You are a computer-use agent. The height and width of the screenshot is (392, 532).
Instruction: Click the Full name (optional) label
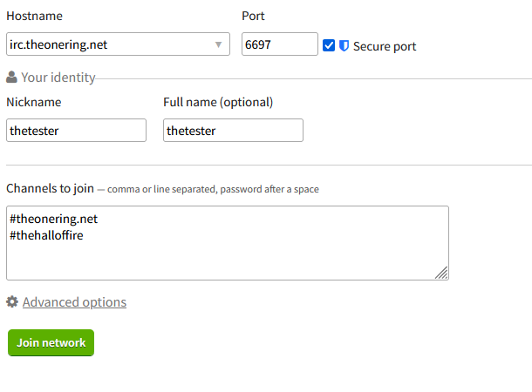tap(218, 102)
